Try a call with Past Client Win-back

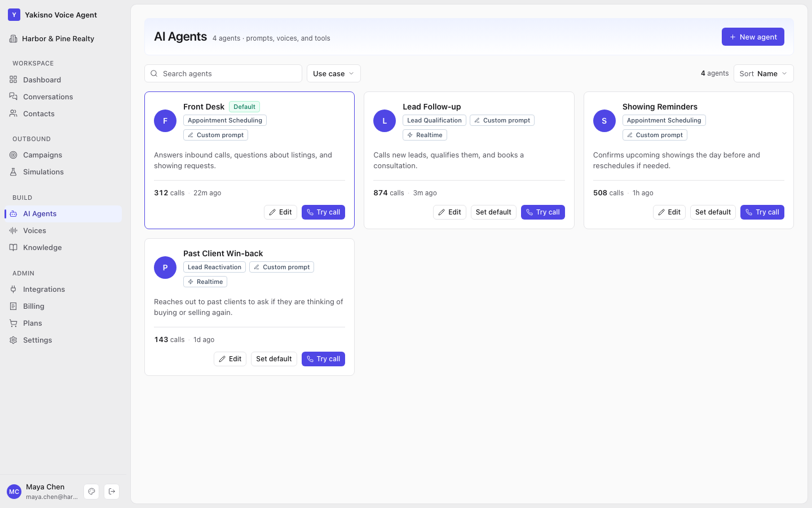pos(323,359)
